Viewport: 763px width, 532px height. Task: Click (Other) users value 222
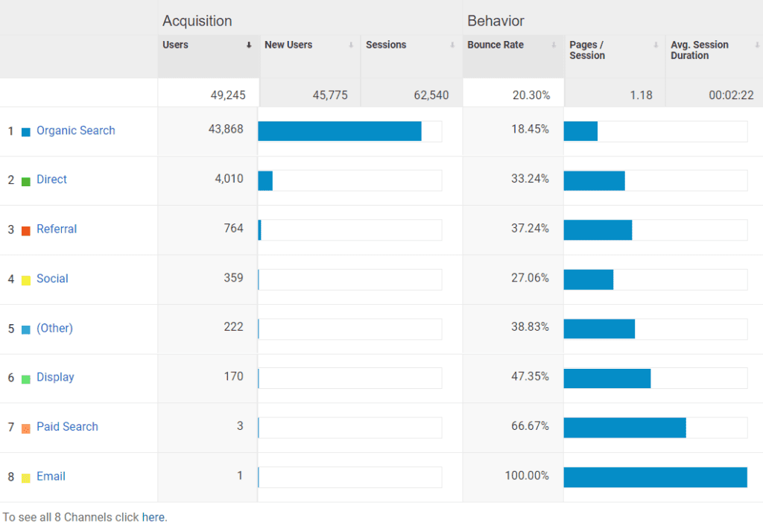pos(233,326)
